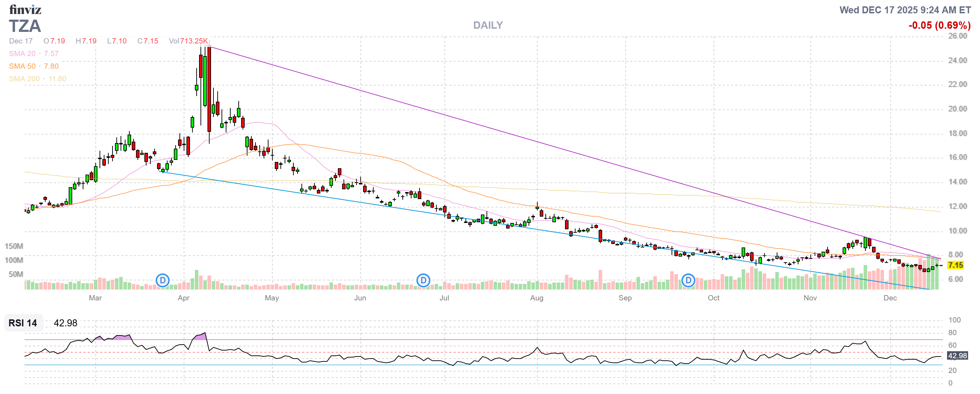Viewport: 980px width, 394px height.
Task: Click the Vol 713.25K readout
Action: pos(188,41)
